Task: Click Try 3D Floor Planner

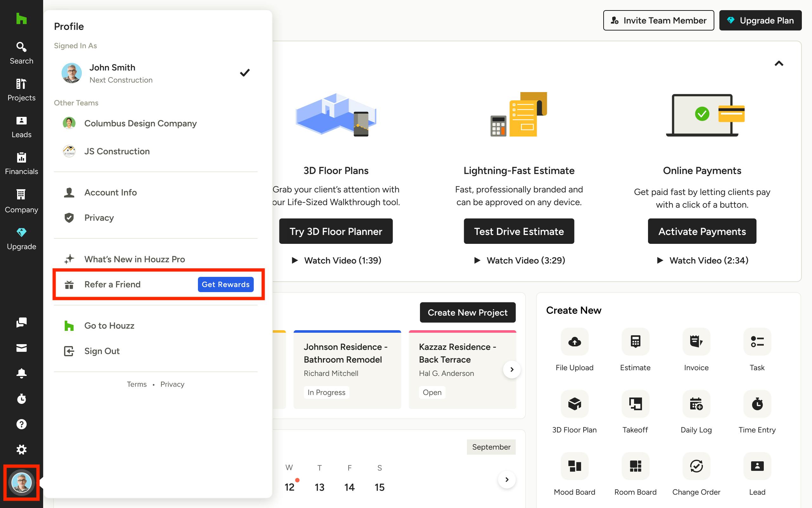Action: click(336, 231)
